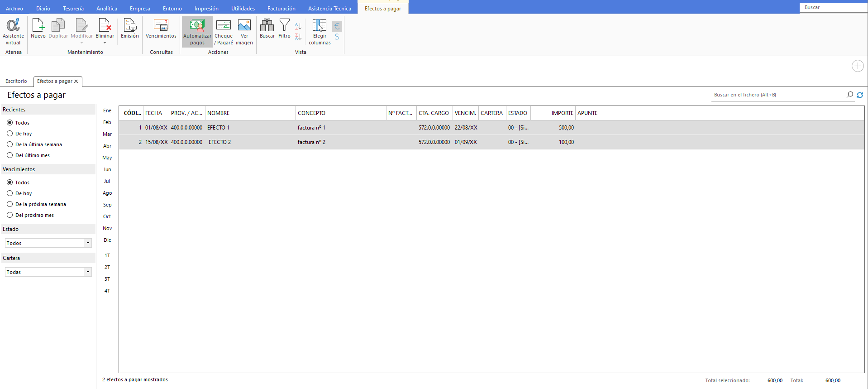Sort records descending Z-A
Screen dimensions: 868x389
[x=298, y=37]
